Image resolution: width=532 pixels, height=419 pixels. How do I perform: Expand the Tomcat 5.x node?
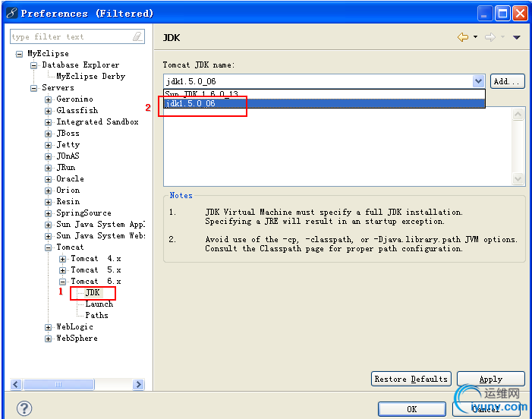click(63, 270)
